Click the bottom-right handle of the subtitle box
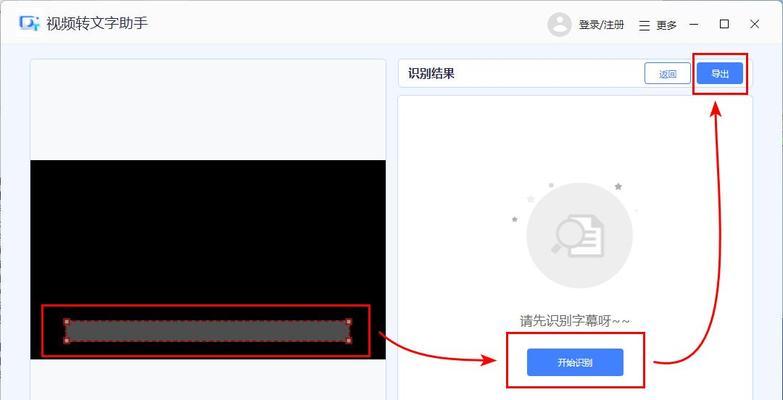This screenshot has width=783, height=400. tap(349, 341)
